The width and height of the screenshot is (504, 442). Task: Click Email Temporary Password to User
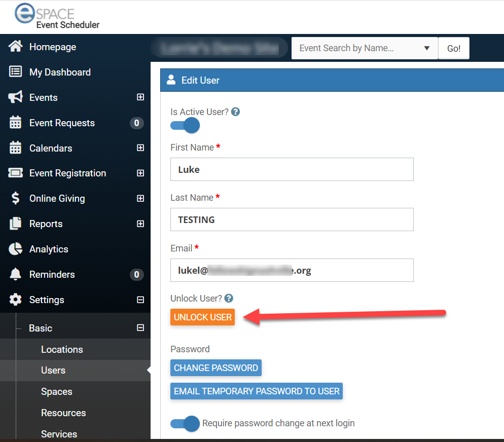pos(257,391)
